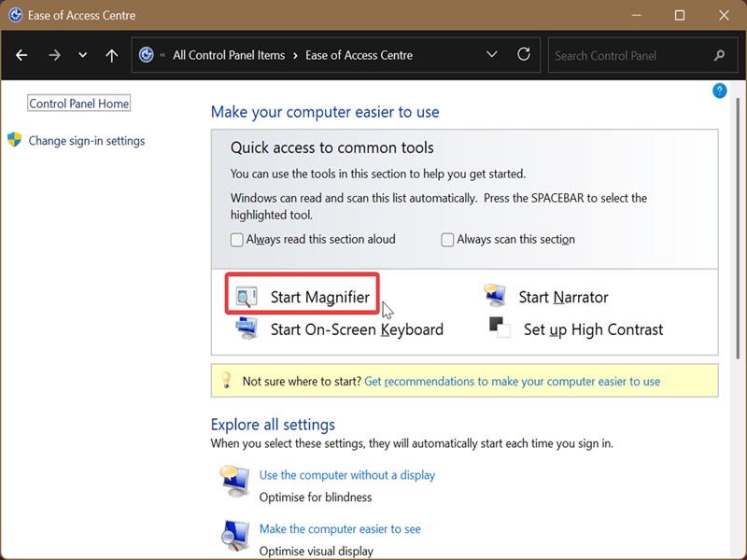Expand the address bar history dropdown

pyautogui.click(x=492, y=54)
